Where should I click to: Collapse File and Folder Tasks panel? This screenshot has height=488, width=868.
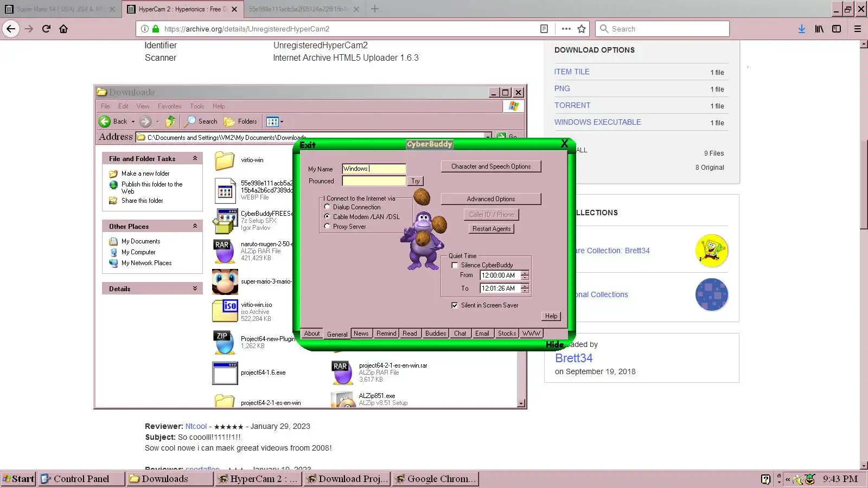point(195,158)
